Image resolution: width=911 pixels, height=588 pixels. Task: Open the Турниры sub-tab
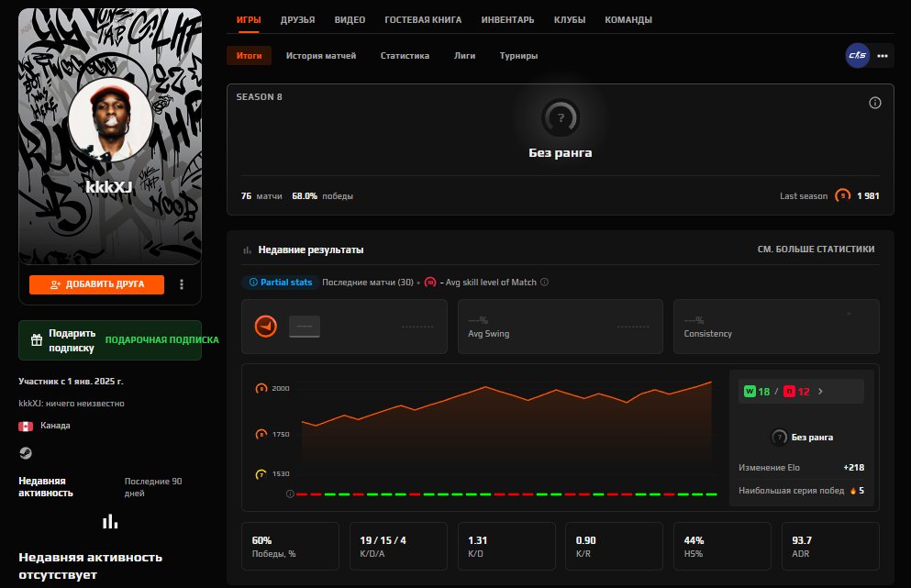(x=519, y=56)
